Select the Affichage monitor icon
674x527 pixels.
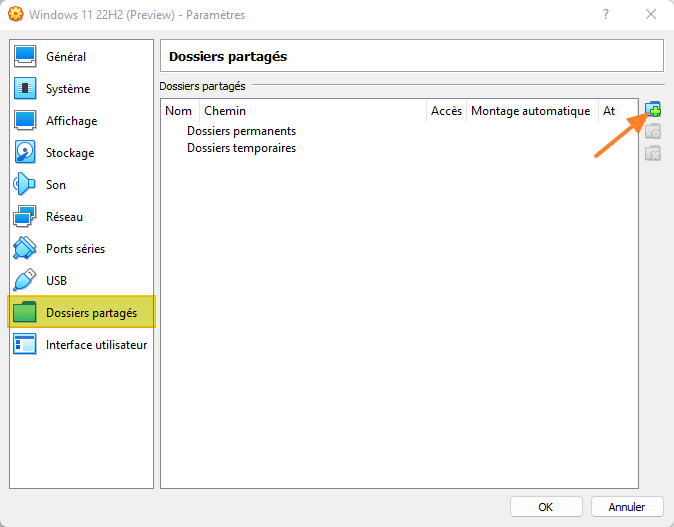[x=26, y=121]
